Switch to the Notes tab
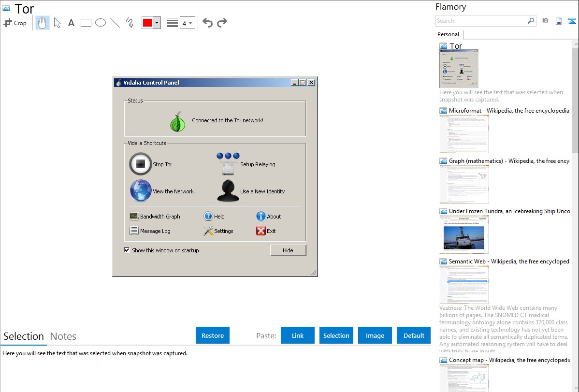The height and width of the screenshot is (392, 579). (x=63, y=336)
